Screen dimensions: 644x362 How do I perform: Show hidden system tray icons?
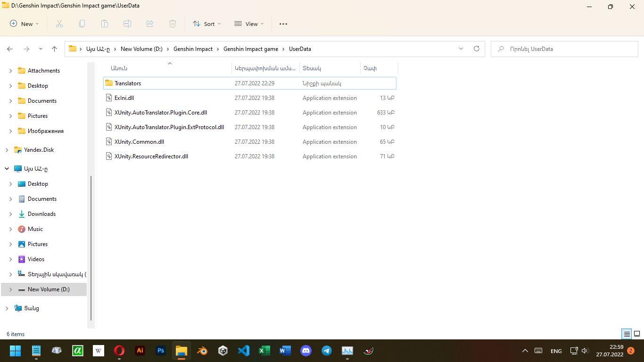click(525, 351)
